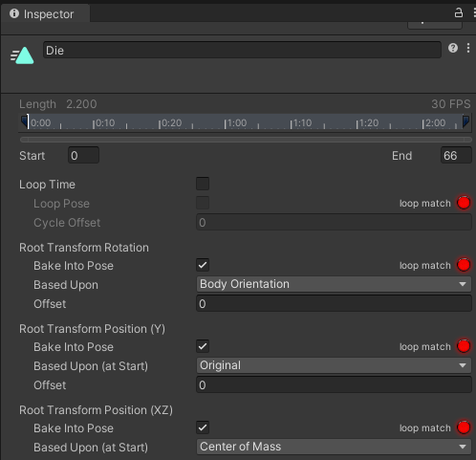Click the Root Transform Rotation heading
The height and width of the screenshot is (460, 476).
(x=84, y=248)
